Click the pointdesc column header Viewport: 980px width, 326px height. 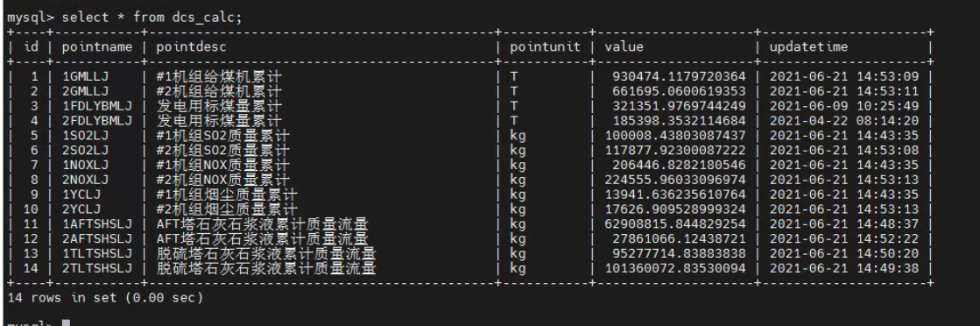click(191, 47)
